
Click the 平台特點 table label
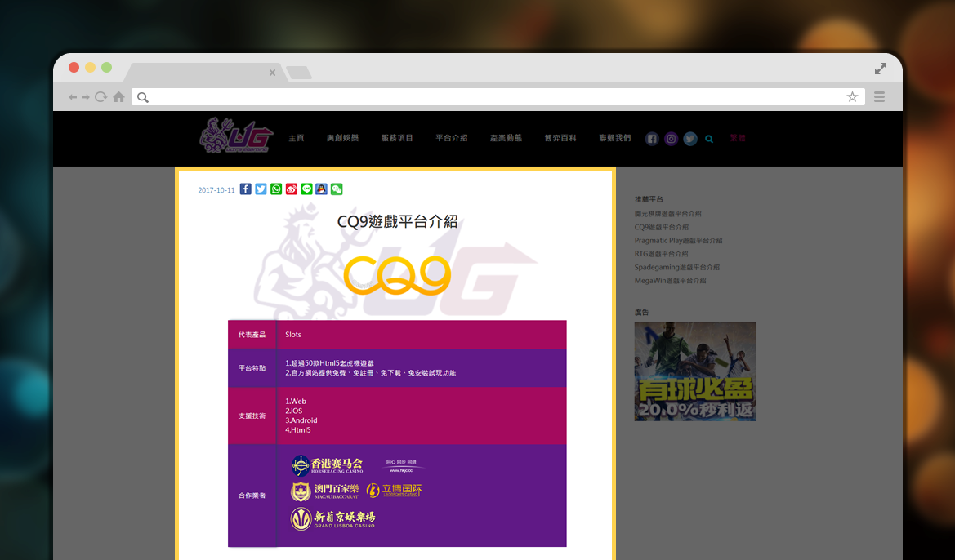(x=252, y=368)
